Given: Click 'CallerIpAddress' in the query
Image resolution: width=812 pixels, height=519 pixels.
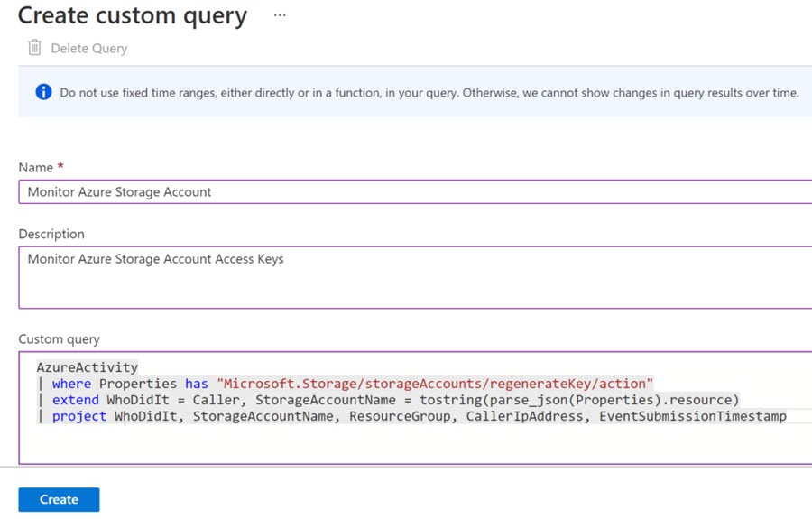Looking at the screenshot, I should click(524, 416).
